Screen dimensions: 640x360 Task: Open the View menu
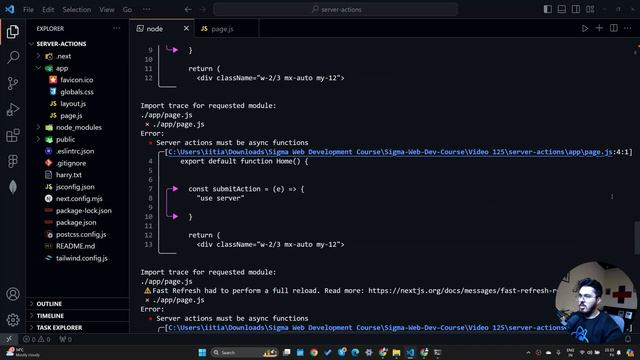(107, 9)
